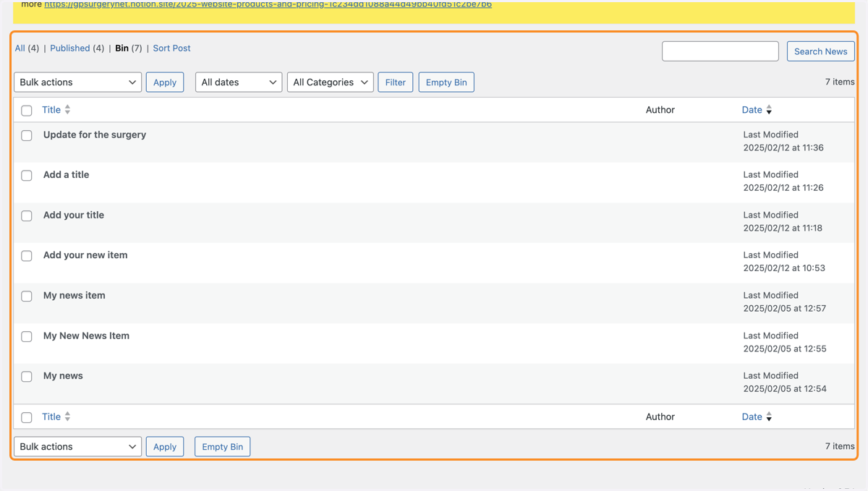Select checkbox for Add your title
868x491 pixels.
(x=27, y=215)
